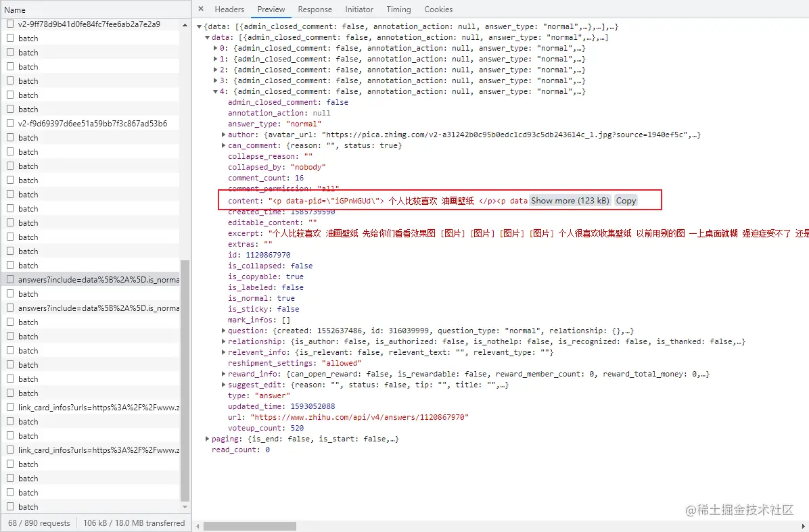Collapse the data array node
This screenshot has height=532, width=809.
[208, 38]
